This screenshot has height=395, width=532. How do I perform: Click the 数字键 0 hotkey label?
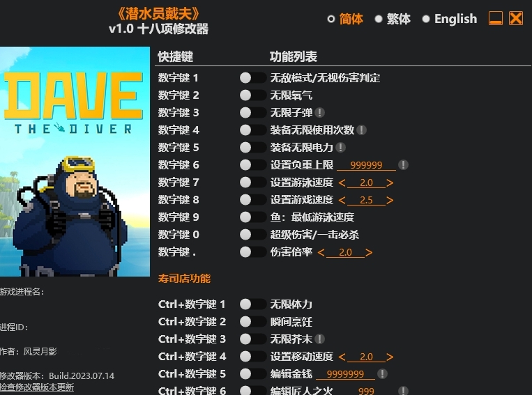[x=178, y=235]
